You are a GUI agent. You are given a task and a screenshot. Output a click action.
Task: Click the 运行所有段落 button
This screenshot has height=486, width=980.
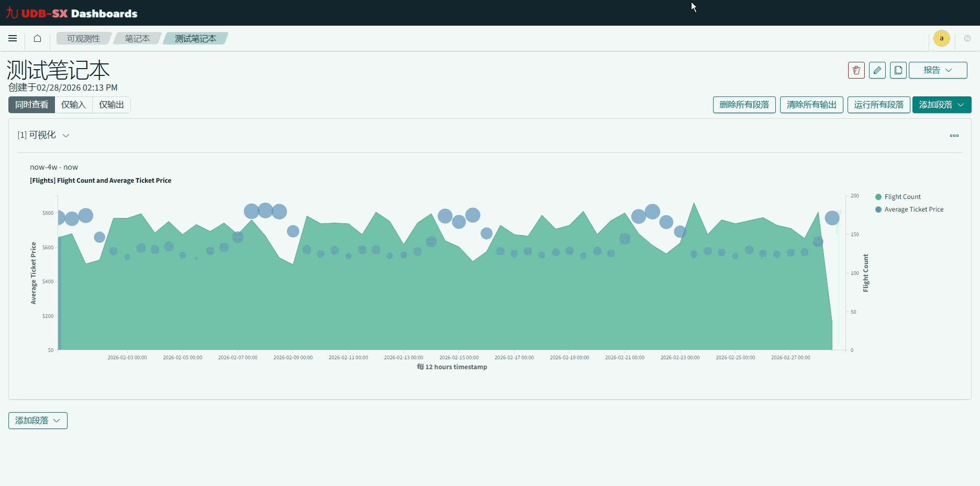tap(878, 105)
